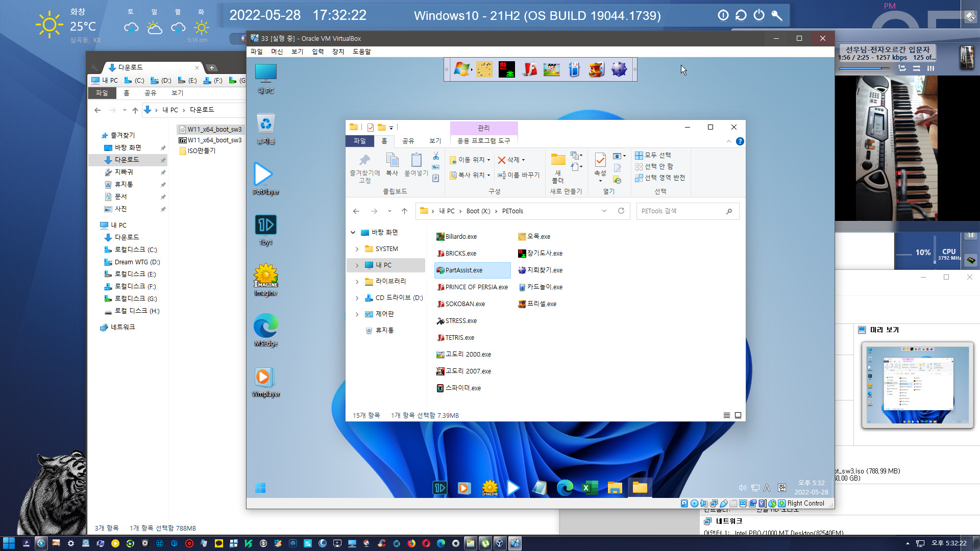The width and height of the screenshot is (980, 551).
Task: Click the host Windows Start button
Action: (x=9, y=543)
